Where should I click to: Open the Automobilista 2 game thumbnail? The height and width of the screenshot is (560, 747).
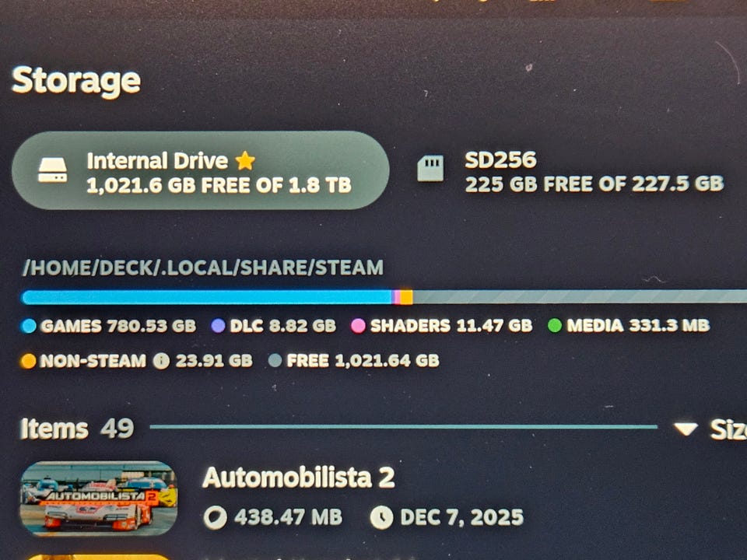[99, 498]
